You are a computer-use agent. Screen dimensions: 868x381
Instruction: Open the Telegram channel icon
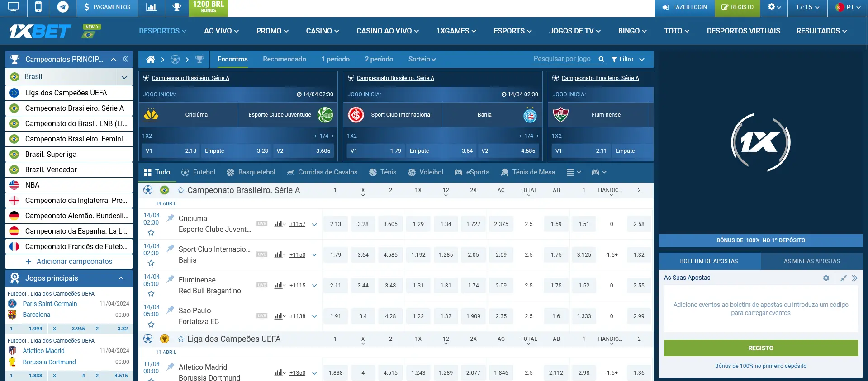(63, 7)
